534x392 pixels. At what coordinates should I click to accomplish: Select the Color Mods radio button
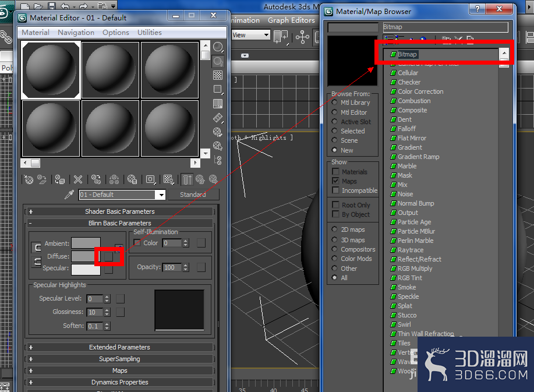click(334, 258)
